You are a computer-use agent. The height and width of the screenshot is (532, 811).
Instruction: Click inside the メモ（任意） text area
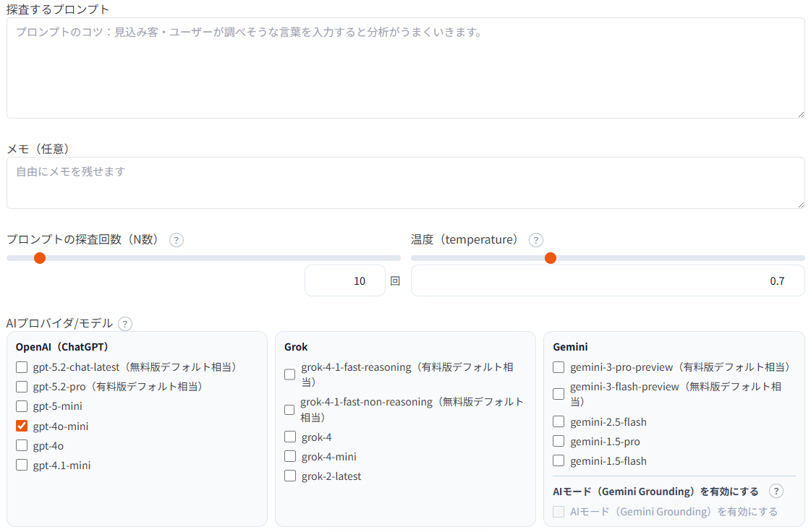click(x=405, y=182)
